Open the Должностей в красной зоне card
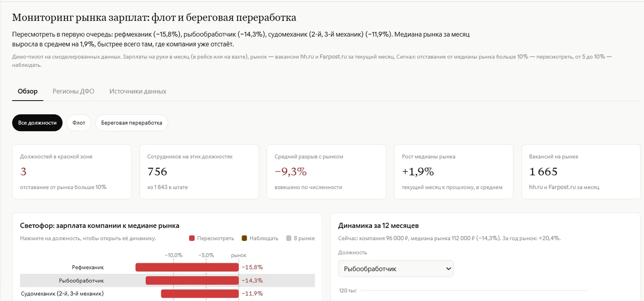The height and width of the screenshot is (301, 644). pos(72,172)
